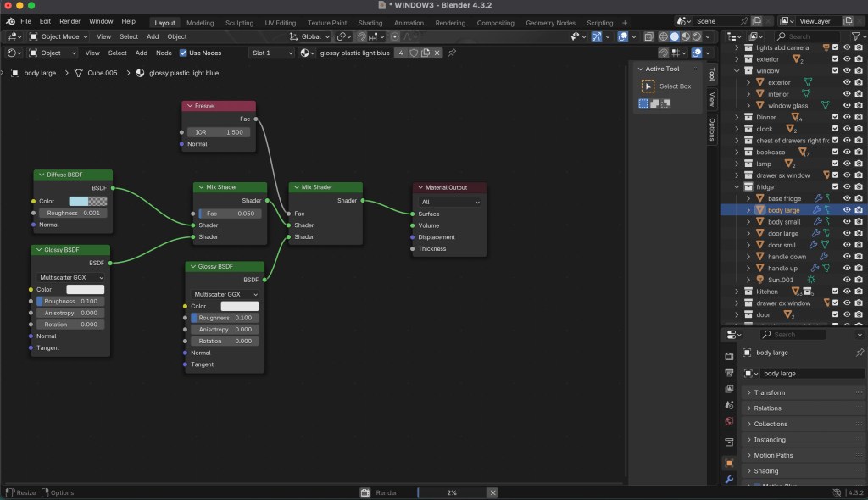
Task: Open the Modifiers wrench tab
Action: pos(729,480)
